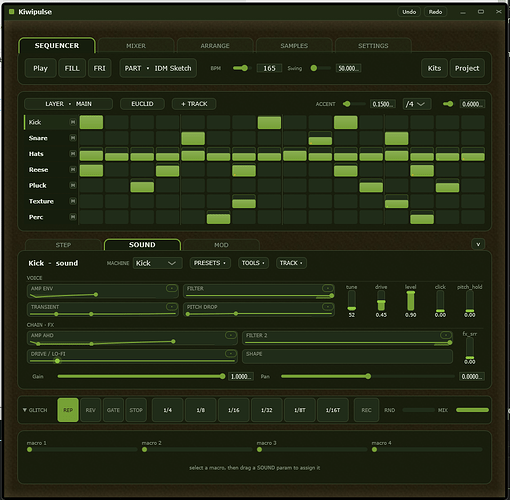Add a new track with + TRACK
Image resolution: width=510 pixels, height=500 pixels.
[194, 104]
